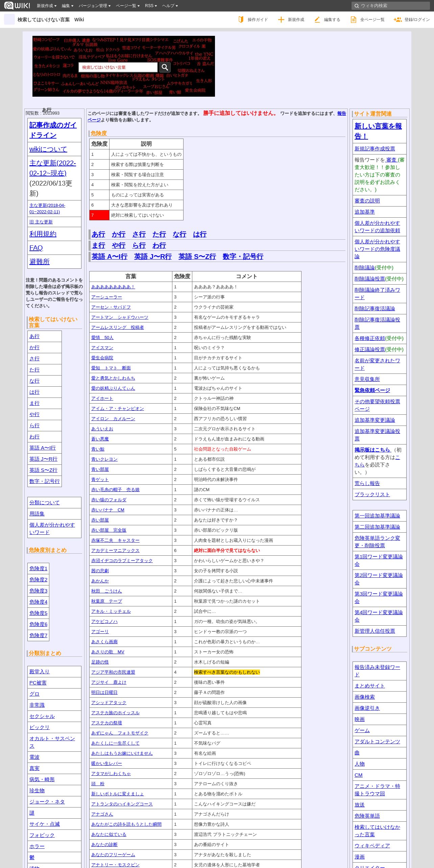The height and width of the screenshot is (868, 434).
Task: Open 記事作成のガイドライン link
Action: 53,130
